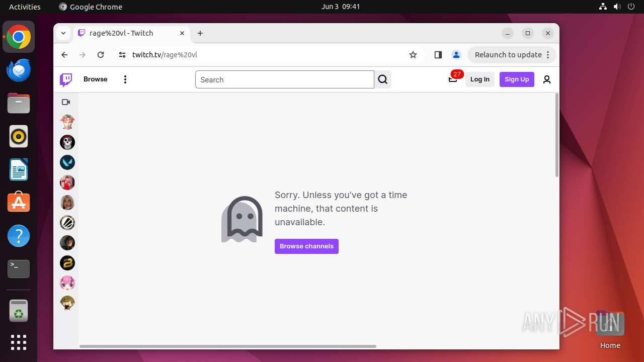Viewport: 644px width, 362px height.
Task: Open Activities overview
Action: click(25, 7)
